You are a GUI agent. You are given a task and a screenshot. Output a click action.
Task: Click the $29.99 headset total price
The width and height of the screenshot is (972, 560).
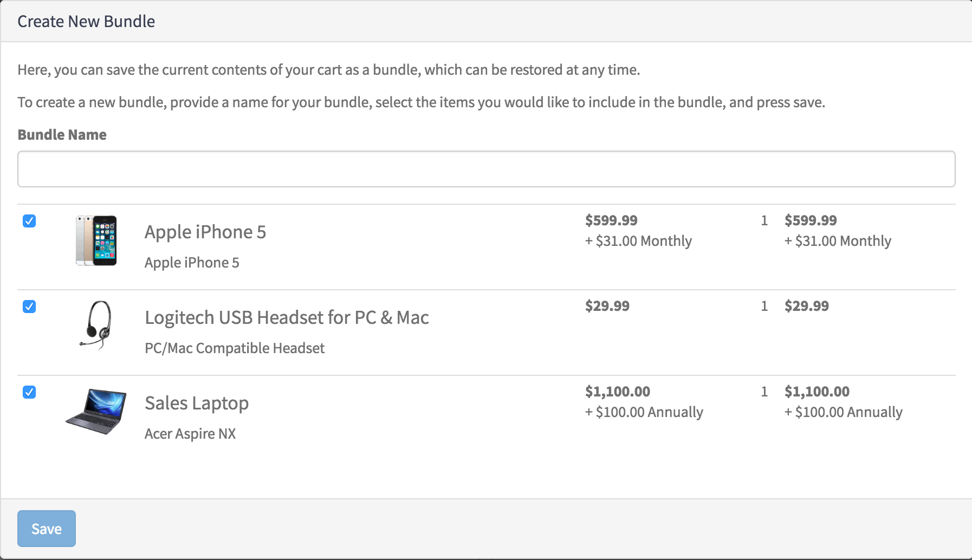(807, 306)
